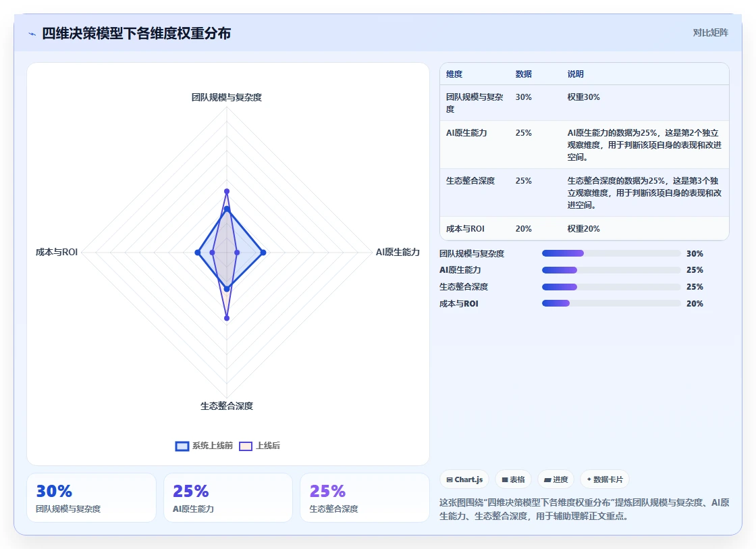Click the 25% 生态整合深度 stat card
756x549 pixels.
coord(364,498)
